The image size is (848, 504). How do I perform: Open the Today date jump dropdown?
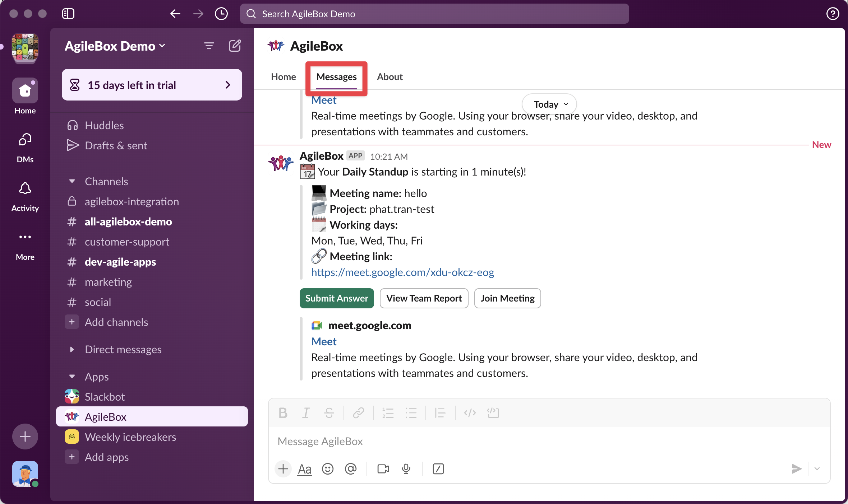pyautogui.click(x=549, y=104)
